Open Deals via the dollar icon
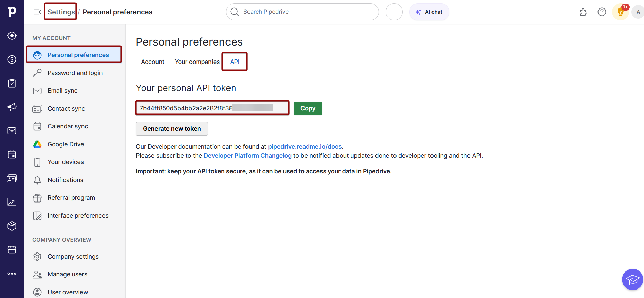 pyautogui.click(x=12, y=59)
